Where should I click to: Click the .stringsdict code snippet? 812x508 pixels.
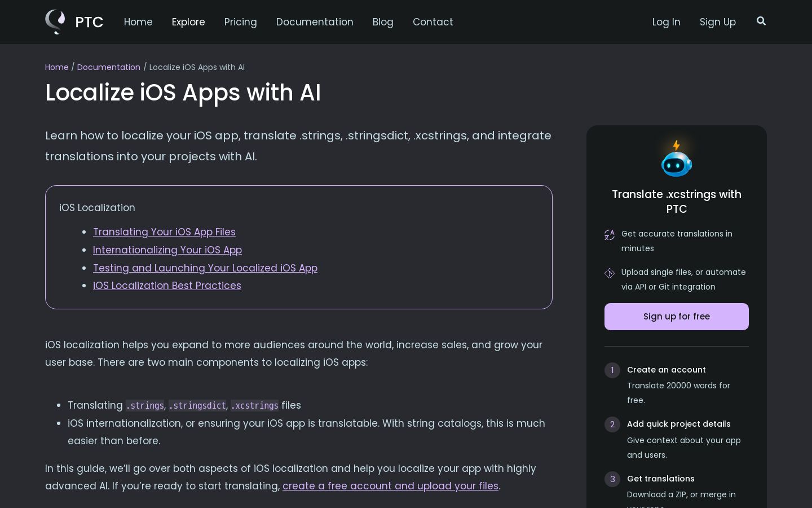[197, 406]
